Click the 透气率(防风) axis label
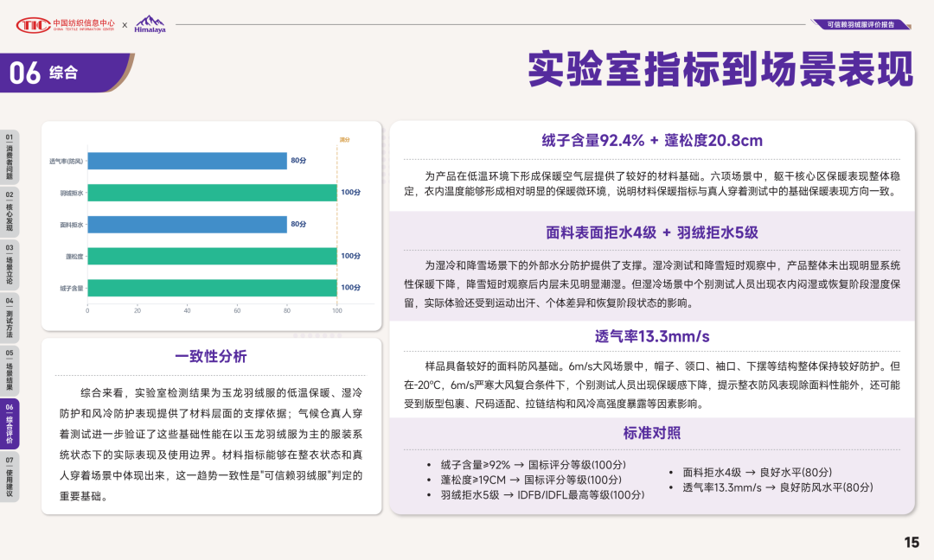 coord(66,162)
